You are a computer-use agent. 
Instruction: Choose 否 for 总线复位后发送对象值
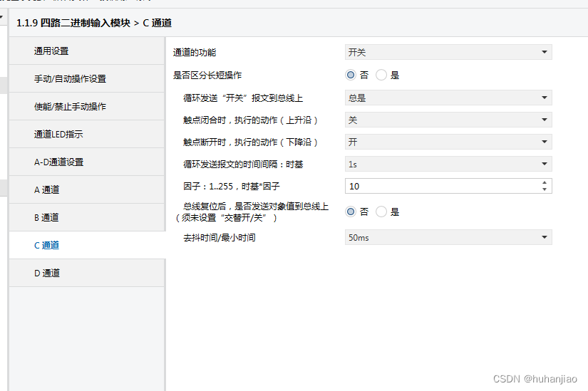click(x=351, y=212)
